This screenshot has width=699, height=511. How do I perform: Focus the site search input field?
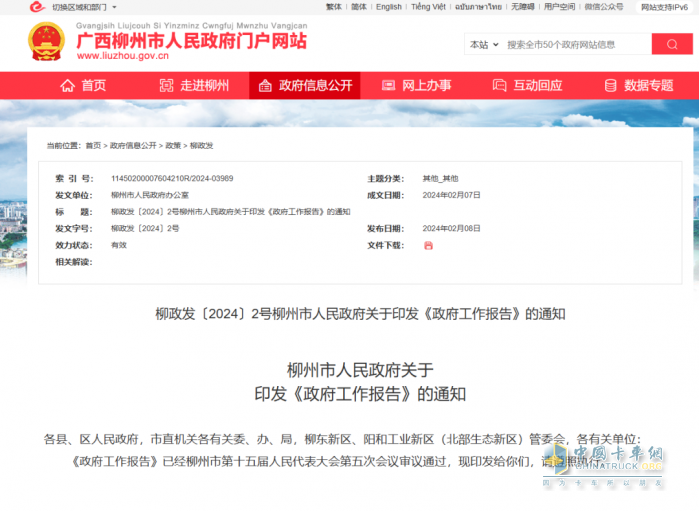click(x=575, y=45)
